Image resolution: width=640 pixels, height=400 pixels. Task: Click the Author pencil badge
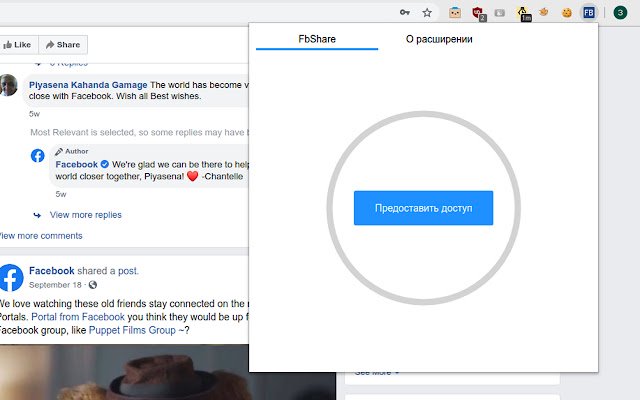point(71,151)
